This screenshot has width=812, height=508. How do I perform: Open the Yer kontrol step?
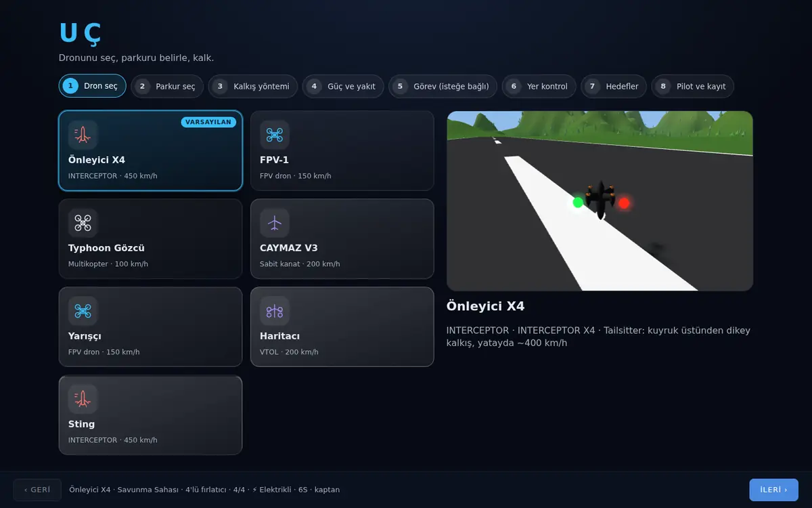(539, 86)
